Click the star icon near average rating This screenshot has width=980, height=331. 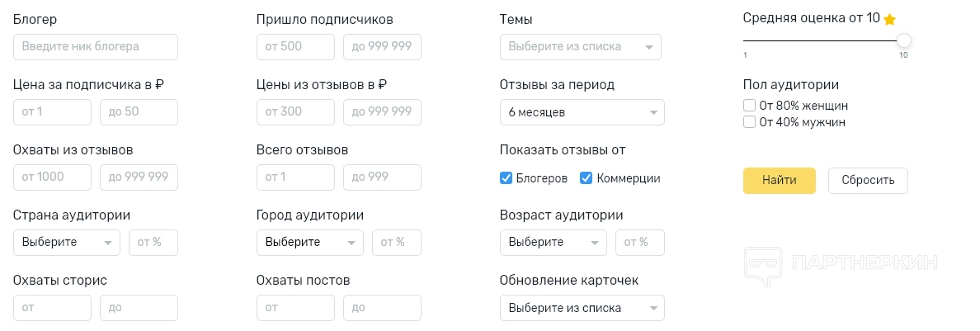pos(890,19)
